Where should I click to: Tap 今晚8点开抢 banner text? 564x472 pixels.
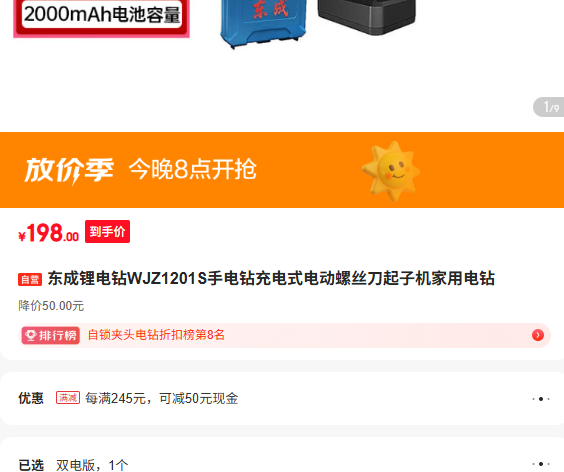point(192,169)
